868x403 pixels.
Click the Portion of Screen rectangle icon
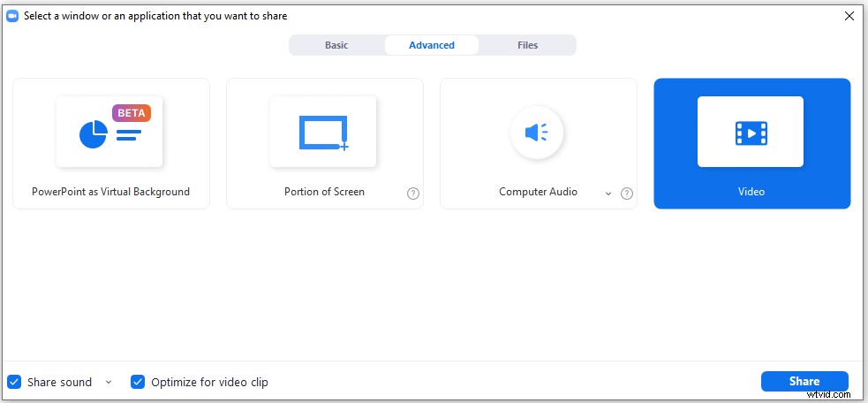click(323, 133)
